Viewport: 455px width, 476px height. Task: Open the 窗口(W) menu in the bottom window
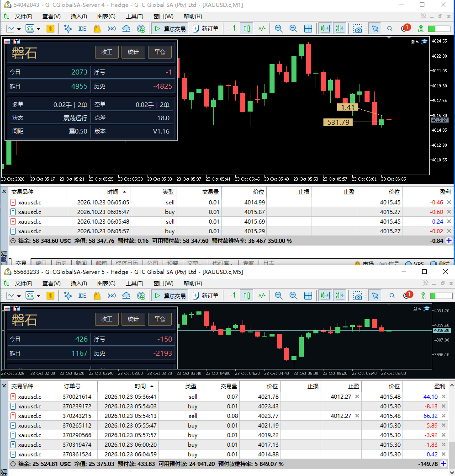click(x=163, y=283)
